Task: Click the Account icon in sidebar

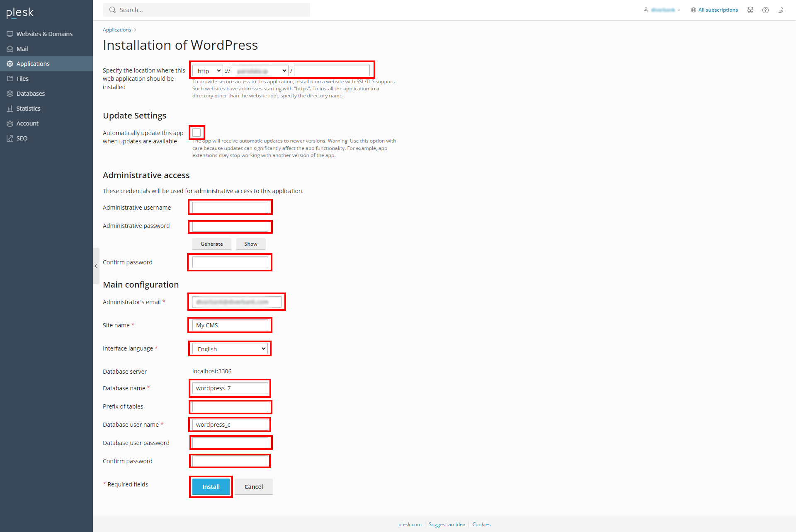Action: (10, 123)
